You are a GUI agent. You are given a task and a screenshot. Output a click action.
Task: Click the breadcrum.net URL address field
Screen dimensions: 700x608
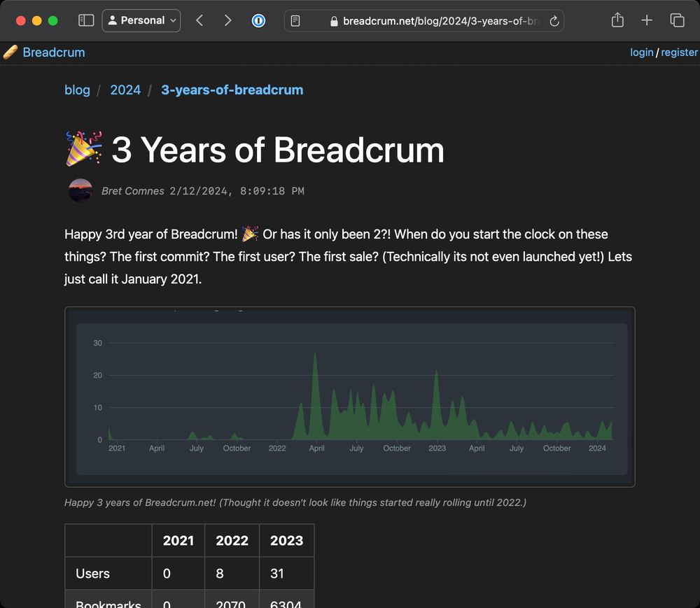click(x=423, y=21)
